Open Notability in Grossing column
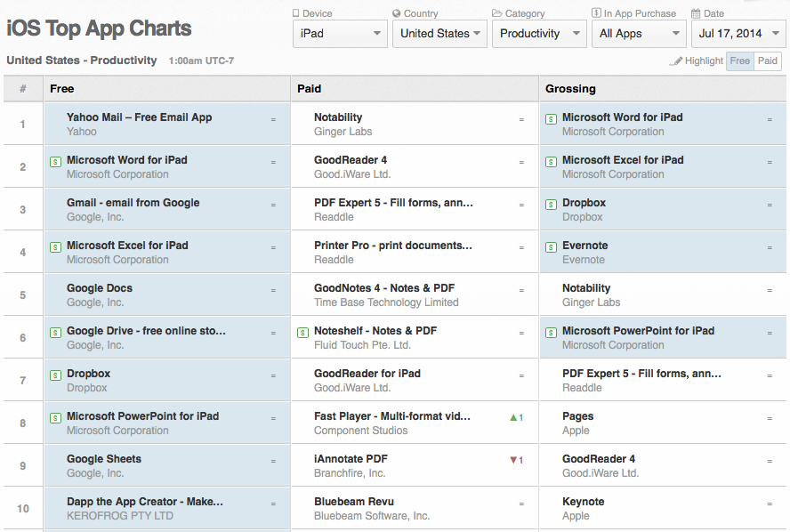This screenshot has width=790, height=532. coord(586,288)
